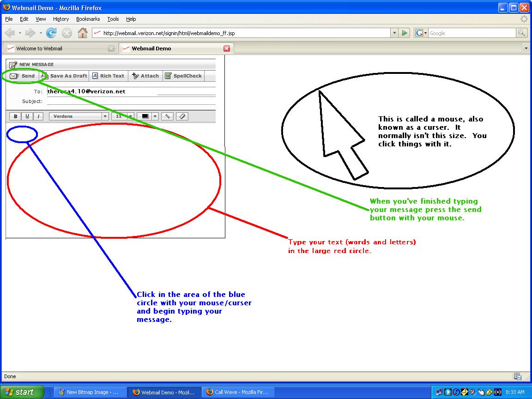Reload the current page
The width and height of the screenshot is (532, 399).
[51, 33]
